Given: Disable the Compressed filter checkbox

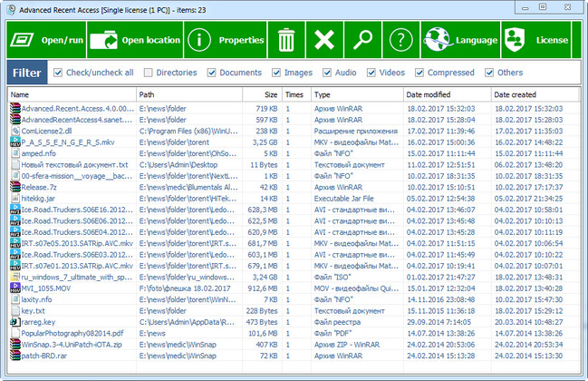Looking at the screenshot, I should point(419,73).
